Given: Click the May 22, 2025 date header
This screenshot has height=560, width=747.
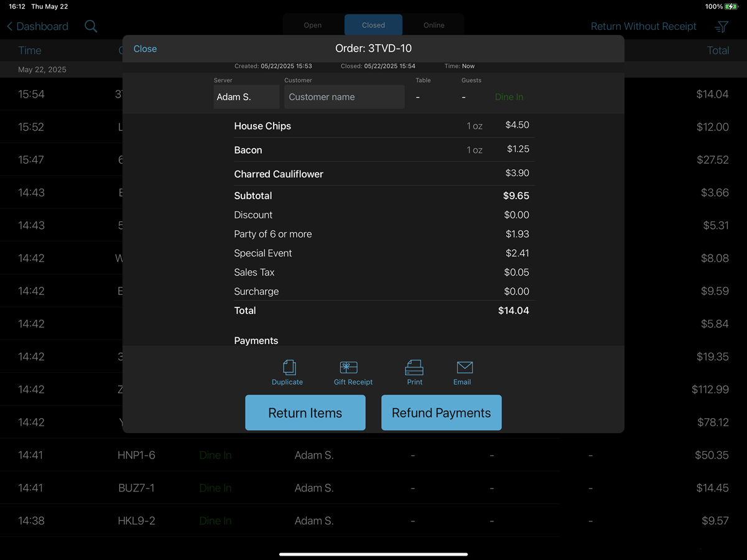Looking at the screenshot, I should 42,70.
